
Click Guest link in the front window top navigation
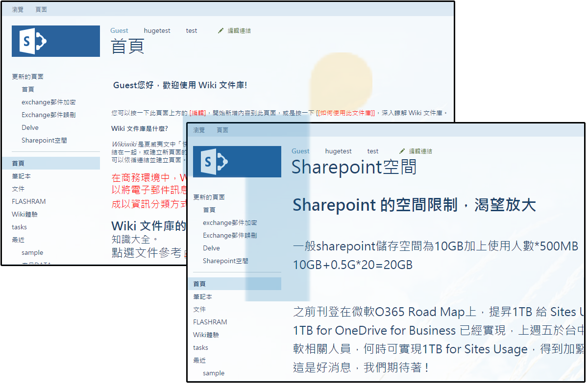(300, 151)
